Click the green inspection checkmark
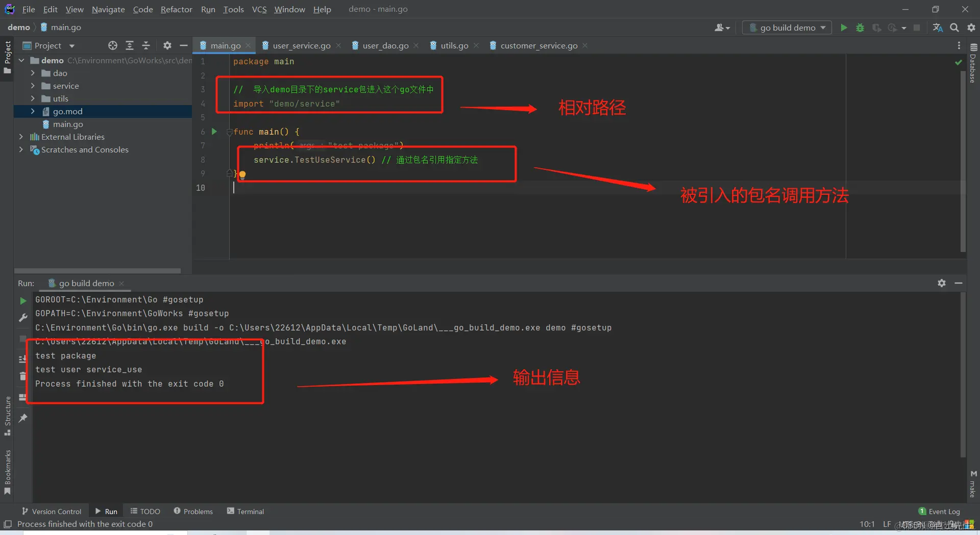 958,62
